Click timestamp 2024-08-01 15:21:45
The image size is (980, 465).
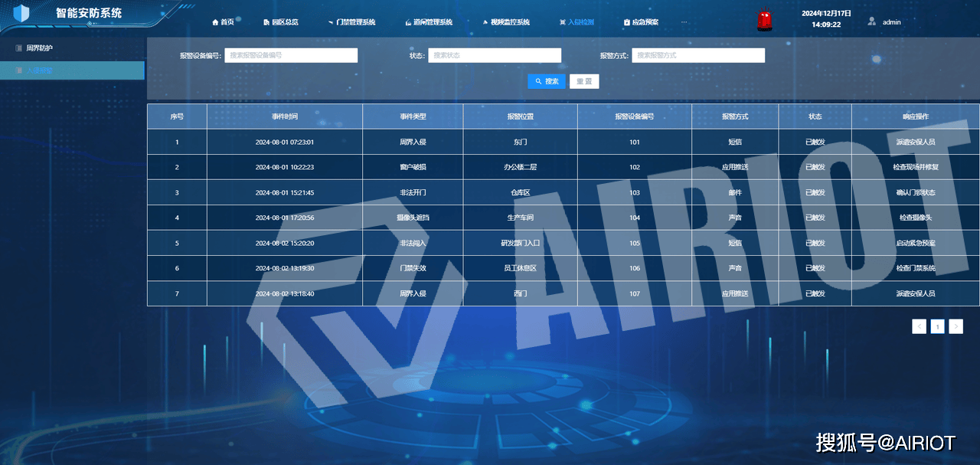(x=285, y=192)
